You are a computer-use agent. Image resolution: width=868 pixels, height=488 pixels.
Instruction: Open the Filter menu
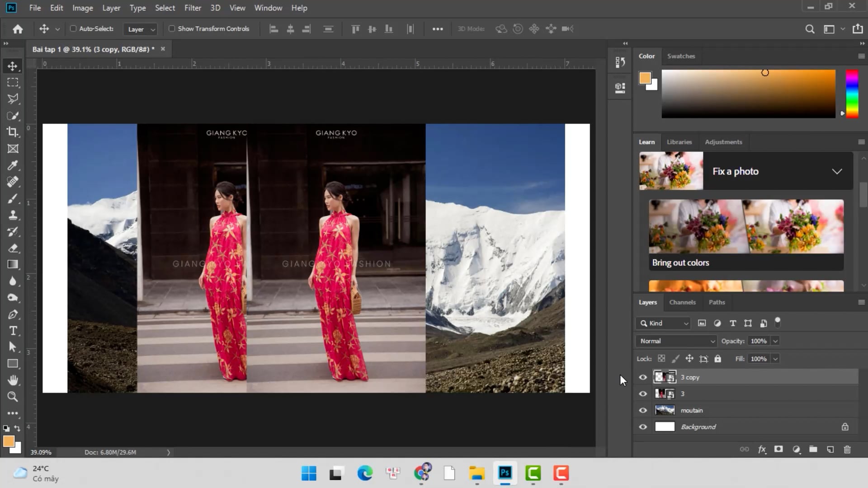click(193, 8)
